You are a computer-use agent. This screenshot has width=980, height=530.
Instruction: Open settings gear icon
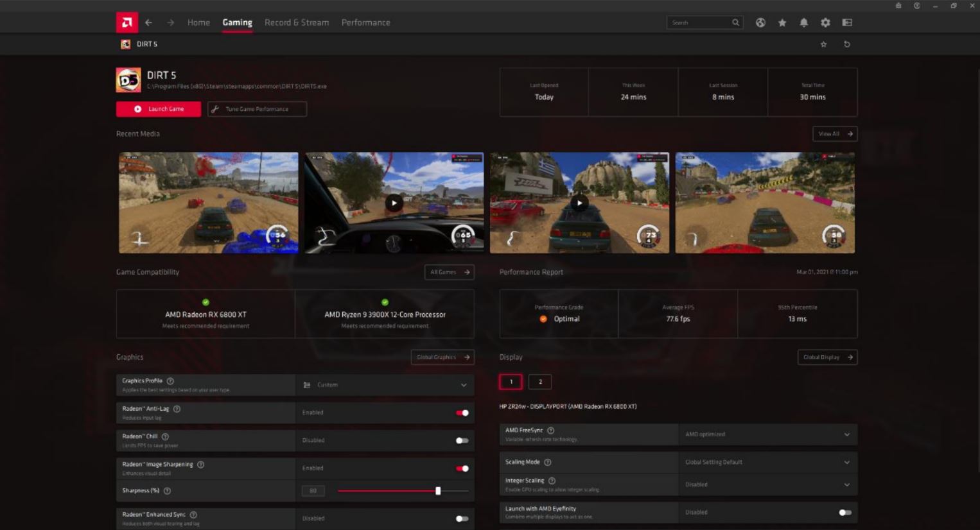click(x=825, y=22)
